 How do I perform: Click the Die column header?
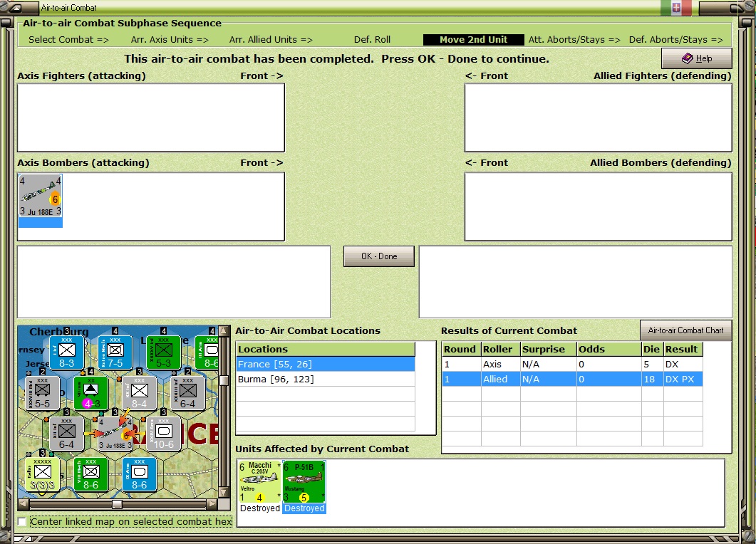pos(653,350)
